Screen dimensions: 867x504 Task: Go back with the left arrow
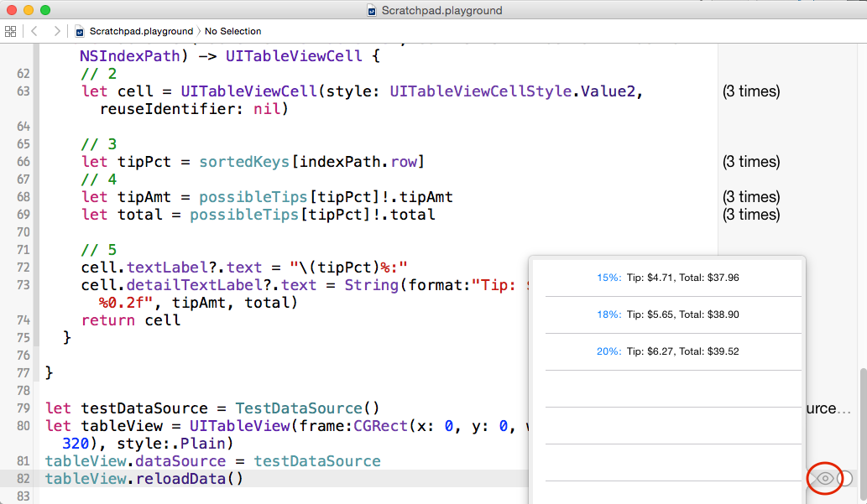point(34,31)
